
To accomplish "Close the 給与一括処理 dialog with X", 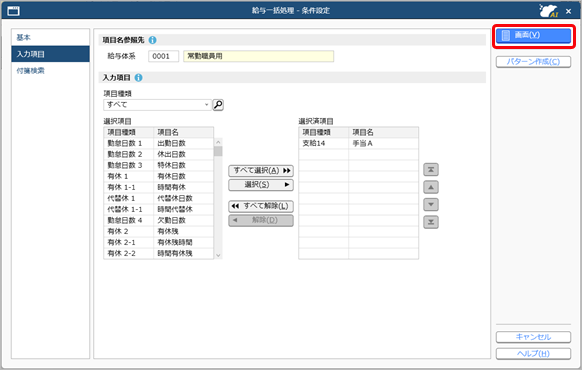I will tap(568, 11).
